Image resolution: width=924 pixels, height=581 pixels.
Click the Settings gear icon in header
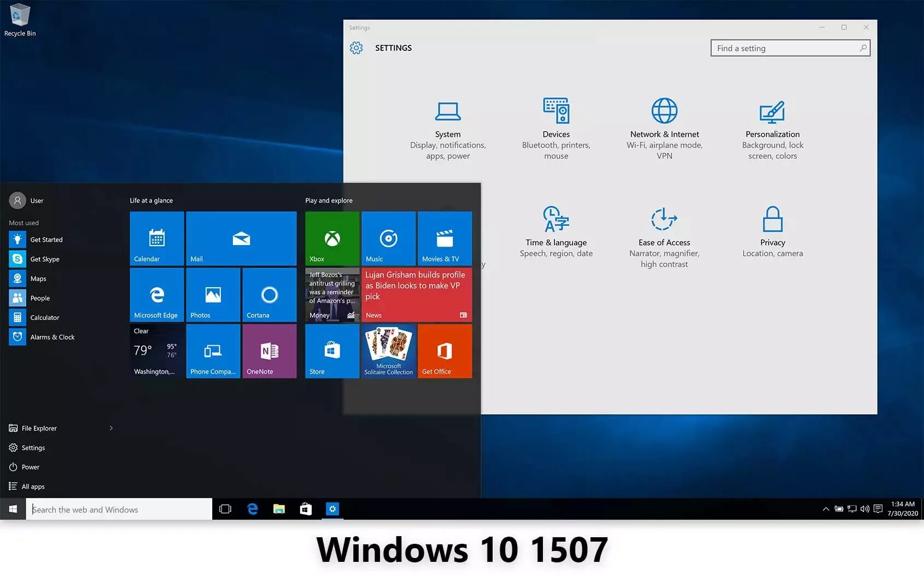(x=356, y=48)
